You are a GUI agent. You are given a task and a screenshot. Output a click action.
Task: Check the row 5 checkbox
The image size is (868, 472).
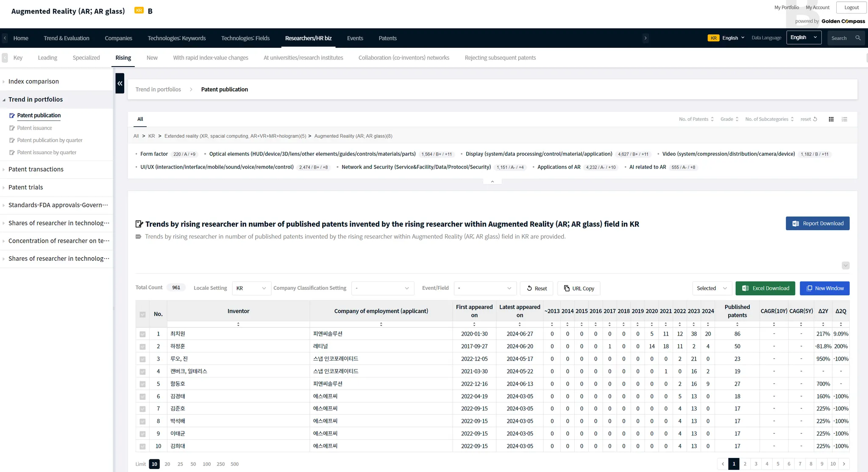[142, 384]
